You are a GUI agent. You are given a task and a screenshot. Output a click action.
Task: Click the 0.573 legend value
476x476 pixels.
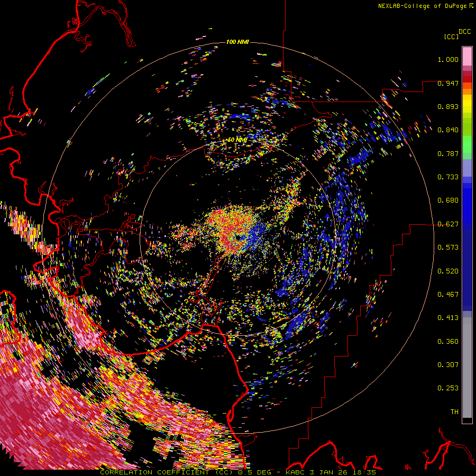448,248
